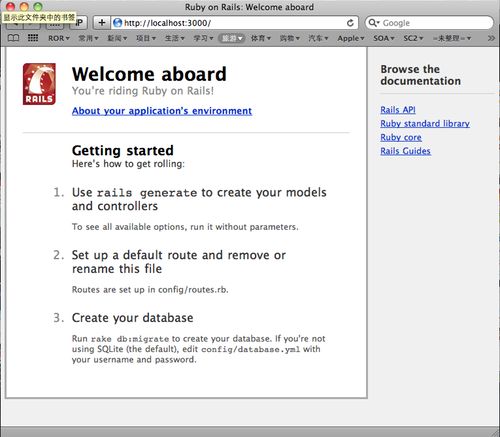Click the add bookmark plus button
500x437 pixels.
pyautogui.click(x=101, y=23)
